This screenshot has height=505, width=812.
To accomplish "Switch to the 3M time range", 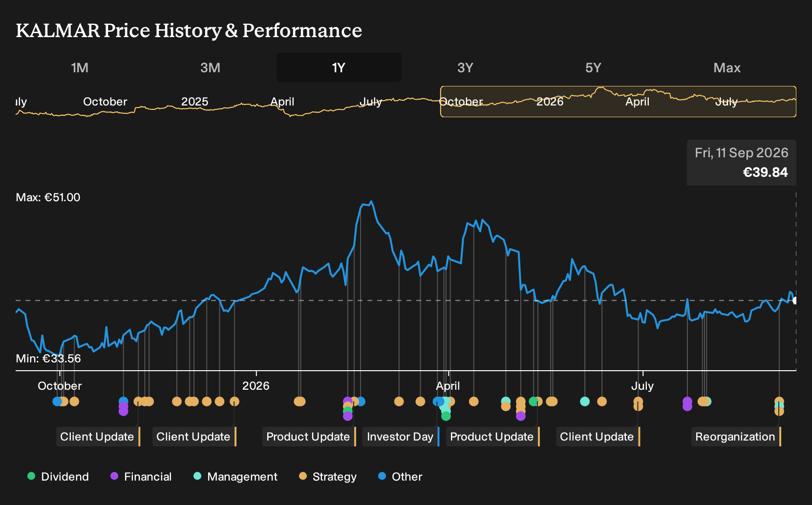I will [210, 67].
